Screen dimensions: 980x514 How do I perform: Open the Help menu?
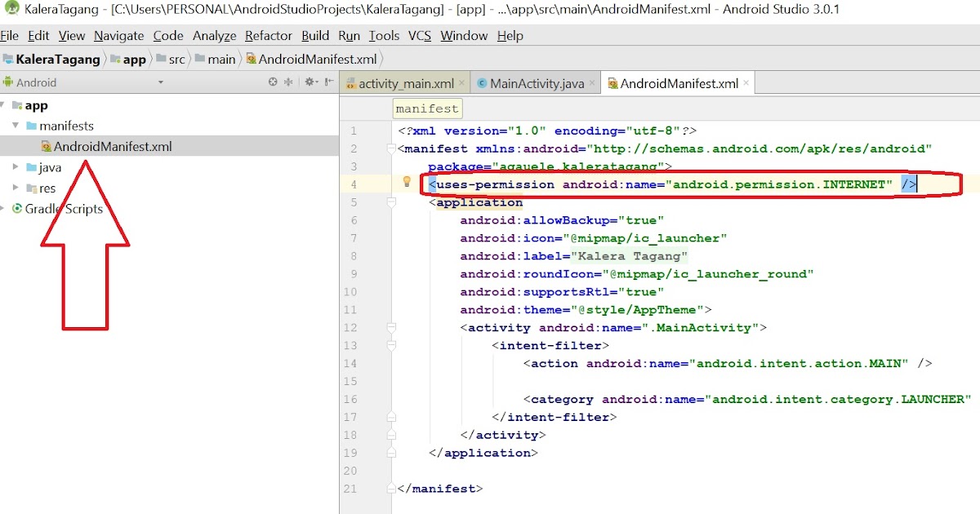point(510,36)
